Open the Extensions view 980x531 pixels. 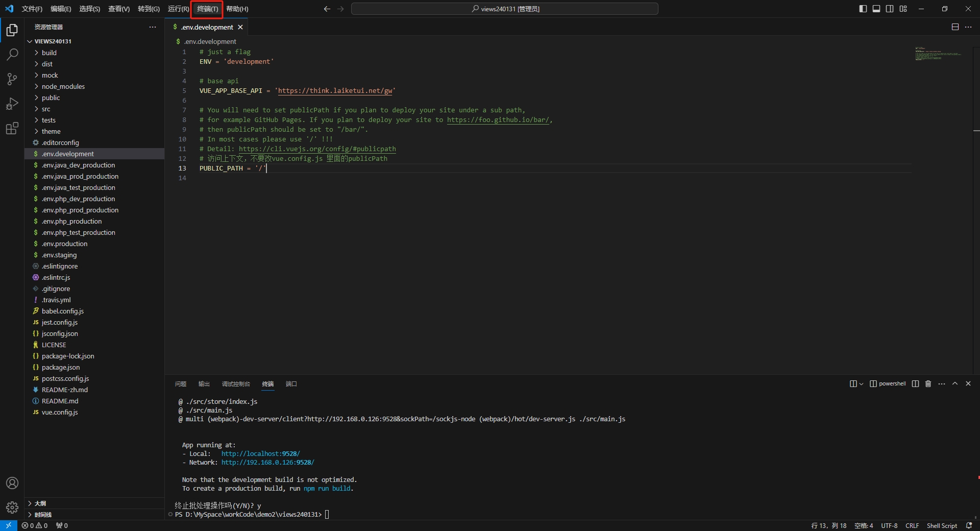pos(12,128)
